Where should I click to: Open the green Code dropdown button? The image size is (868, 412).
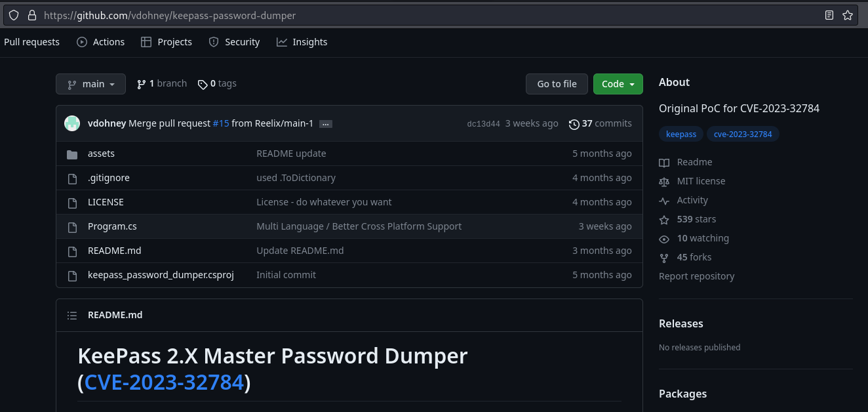618,84
